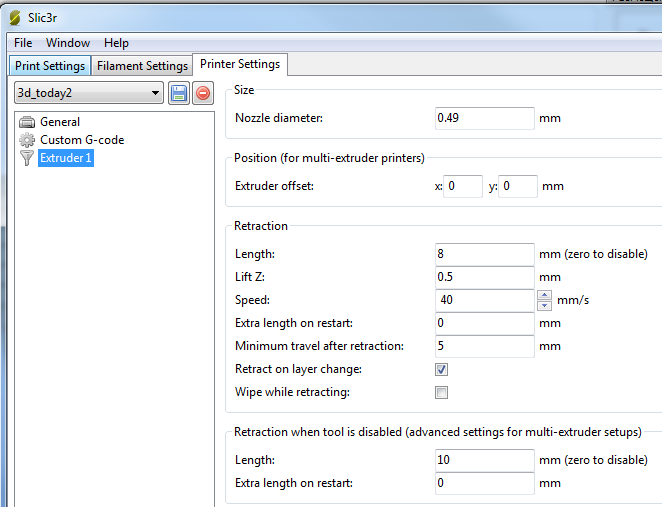
Task: Increase retraction Speed with up arrow
Action: point(544,294)
